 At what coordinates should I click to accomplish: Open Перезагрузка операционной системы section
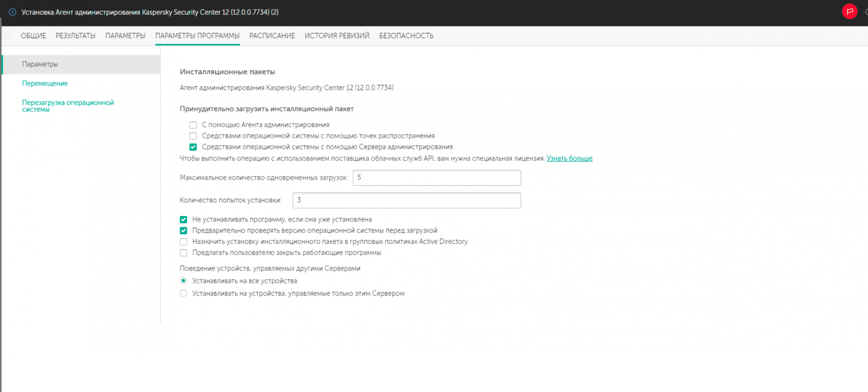click(68, 106)
